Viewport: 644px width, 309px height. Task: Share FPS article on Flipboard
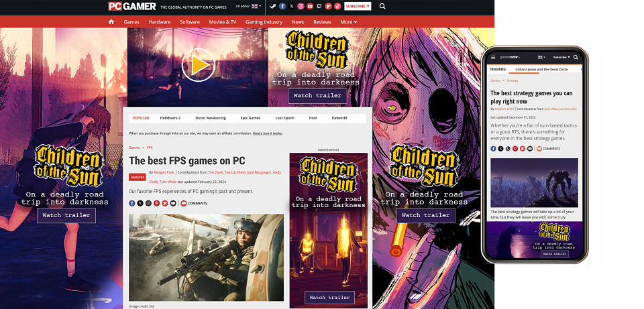pyautogui.click(x=165, y=203)
